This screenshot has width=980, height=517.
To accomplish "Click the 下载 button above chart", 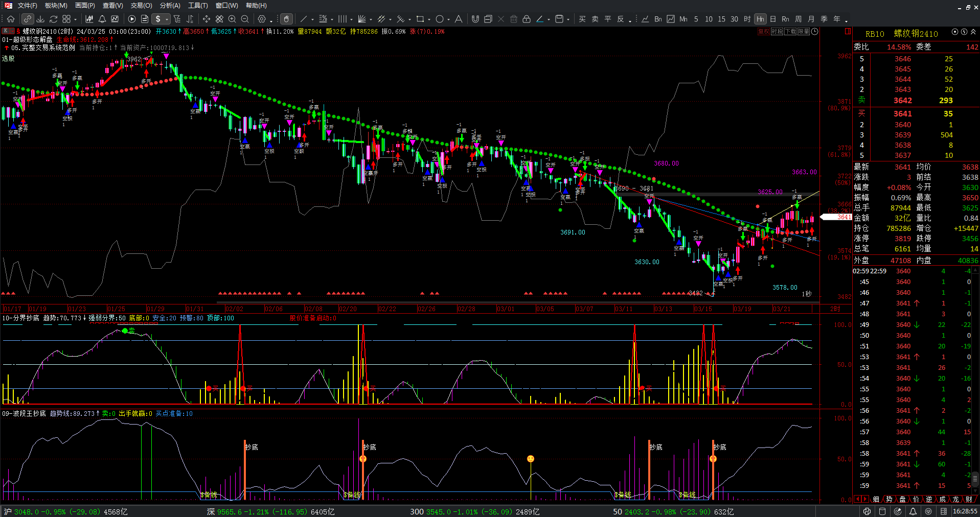I will coord(790,32).
